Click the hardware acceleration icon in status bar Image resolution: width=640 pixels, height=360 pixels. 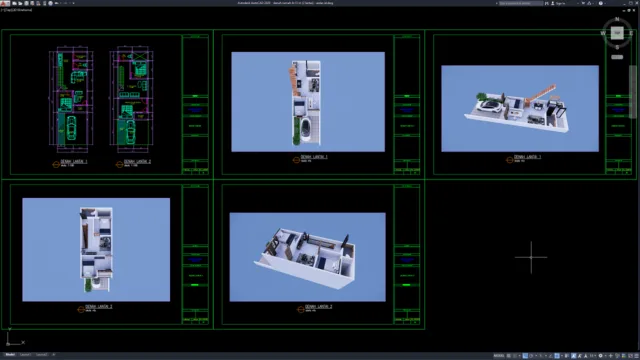(624, 356)
